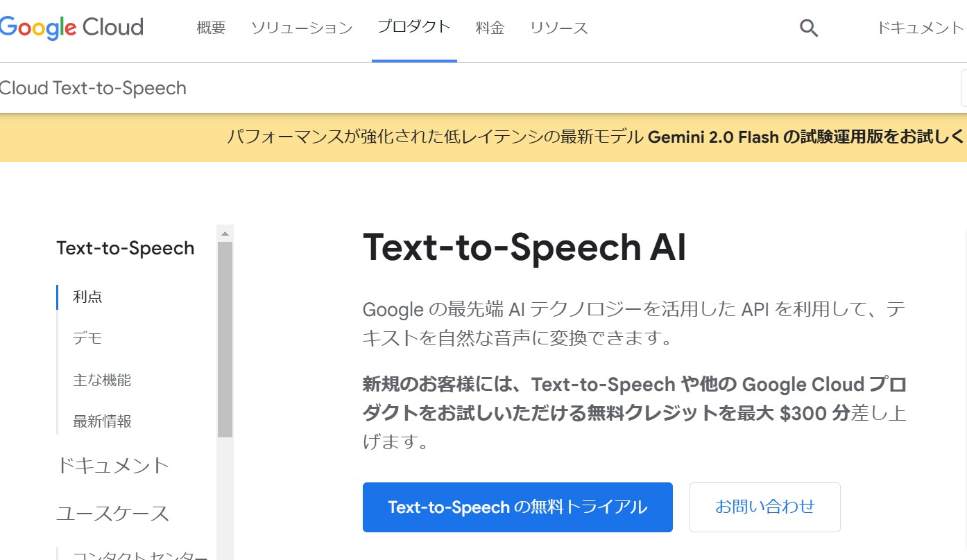Open the ソリューション menu
The width and height of the screenshot is (967, 560).
click(x=301, y=28)
